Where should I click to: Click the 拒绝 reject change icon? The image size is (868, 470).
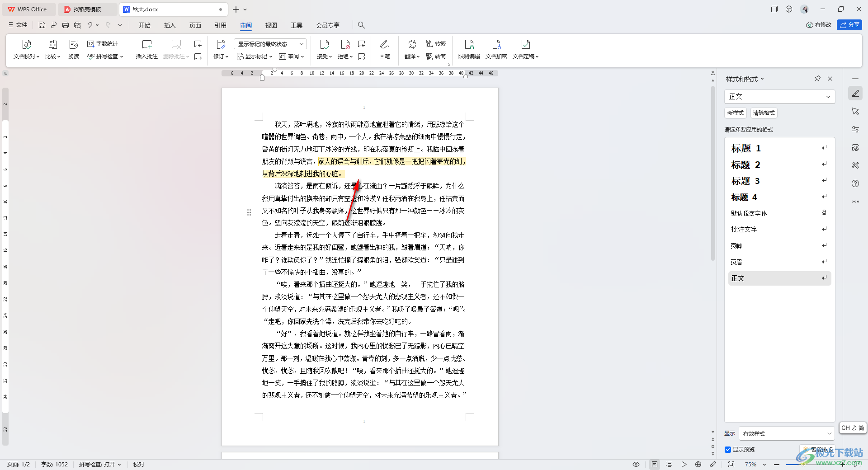[345, 44]
